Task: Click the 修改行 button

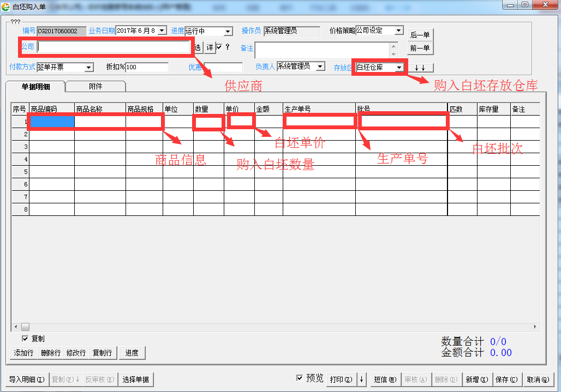Action: coord(76,353)
